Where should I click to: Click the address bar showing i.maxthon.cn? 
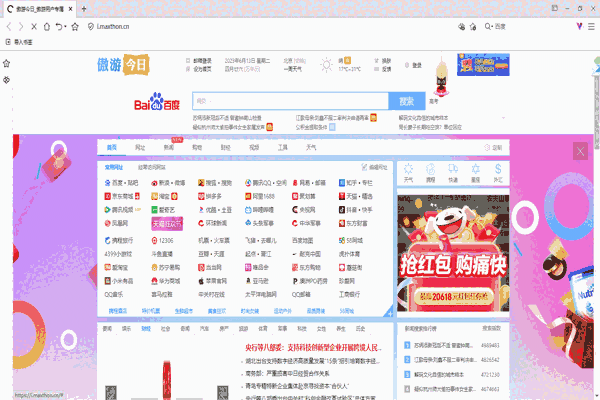click(x=113, y=26)
